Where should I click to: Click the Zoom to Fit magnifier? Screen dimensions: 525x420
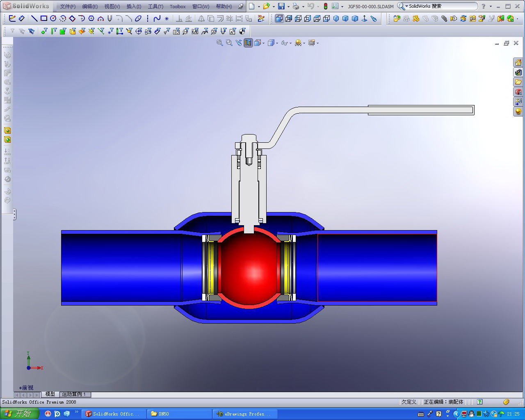[x=219, y=43]
